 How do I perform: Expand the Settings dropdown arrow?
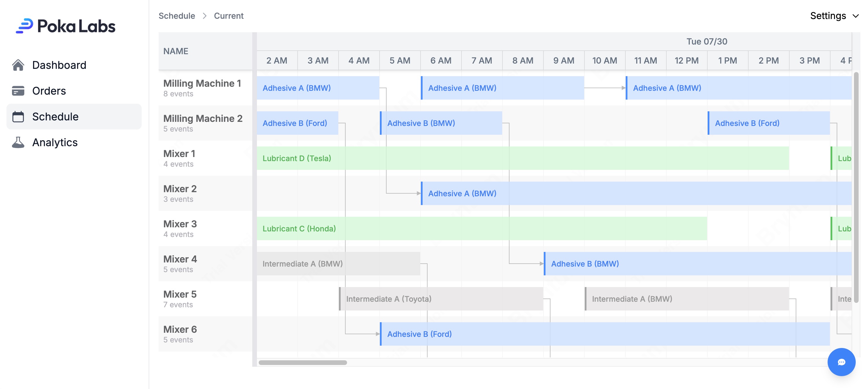coord(855,16)
